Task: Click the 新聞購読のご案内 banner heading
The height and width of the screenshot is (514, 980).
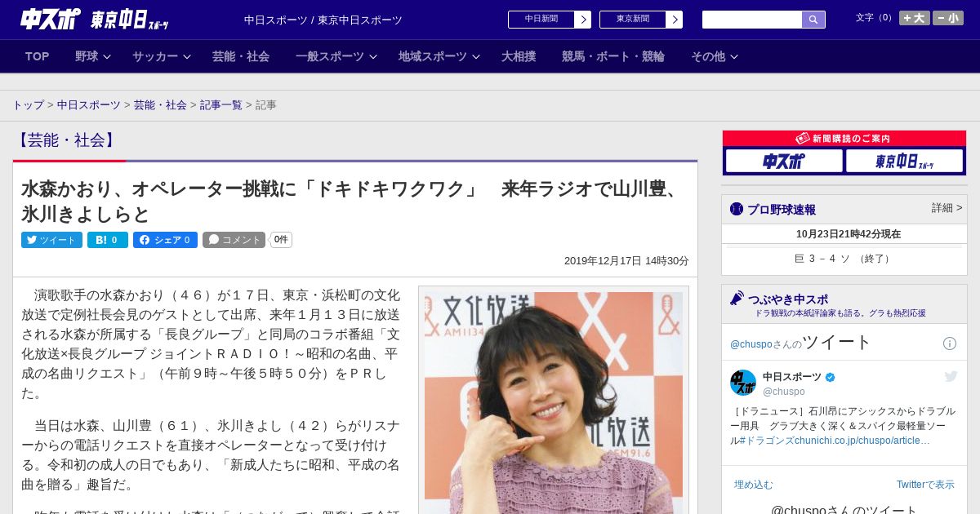Action: [844, 139]
